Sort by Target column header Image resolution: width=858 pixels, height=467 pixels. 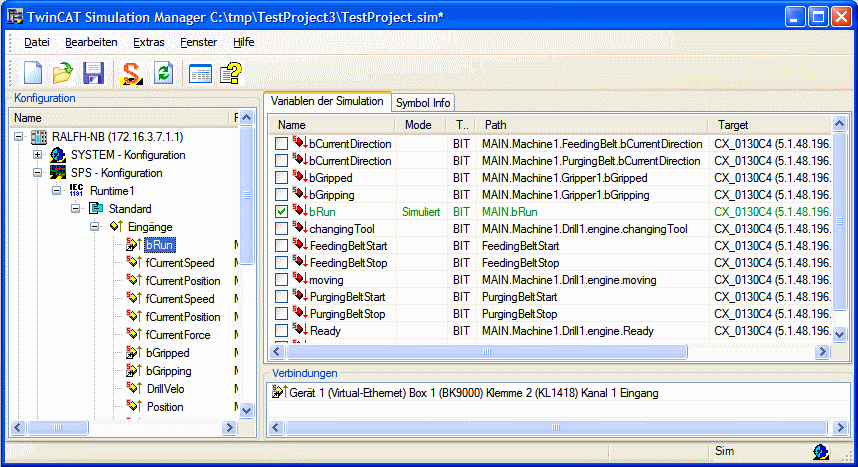coord(770,125)
